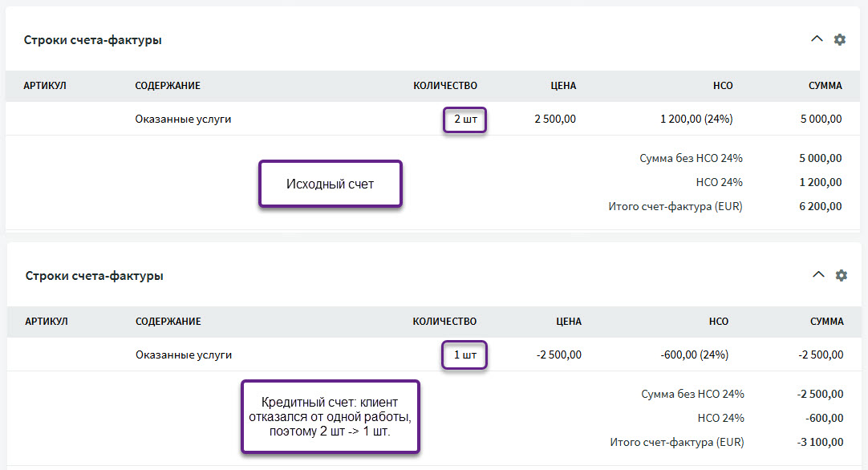Image resolution: width=868 pixels, height=470 pixels.
Task: Click the price value 2 500,00 in original invoice
Action: click(555, 120)
